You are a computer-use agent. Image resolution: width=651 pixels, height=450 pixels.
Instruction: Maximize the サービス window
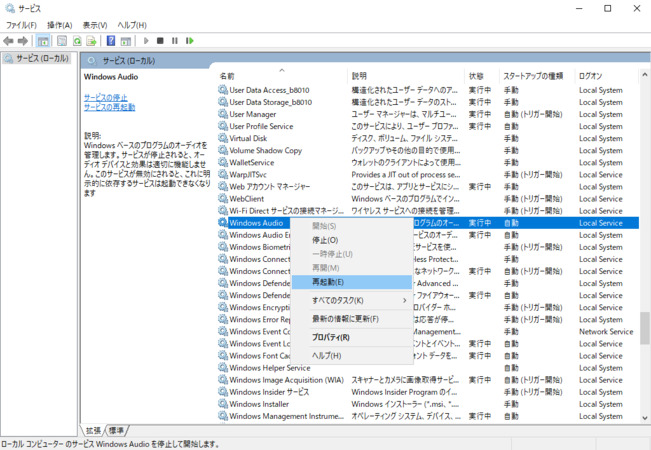pyautogui.click(x=607, y=8)
